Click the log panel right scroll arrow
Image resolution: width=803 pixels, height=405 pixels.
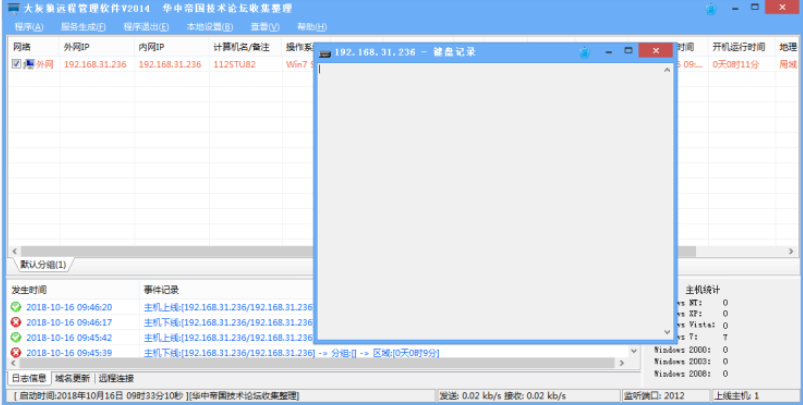click(x=622, y=363)
